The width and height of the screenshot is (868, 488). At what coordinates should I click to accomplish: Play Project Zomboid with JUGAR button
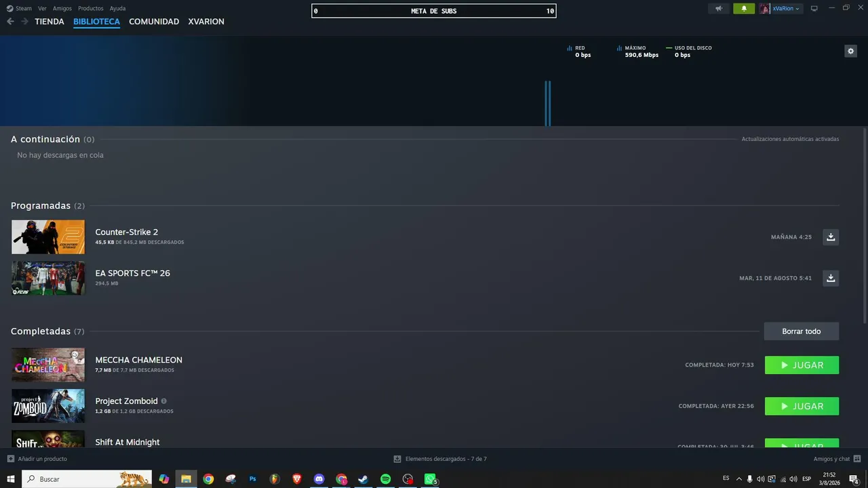pos(802,406)
